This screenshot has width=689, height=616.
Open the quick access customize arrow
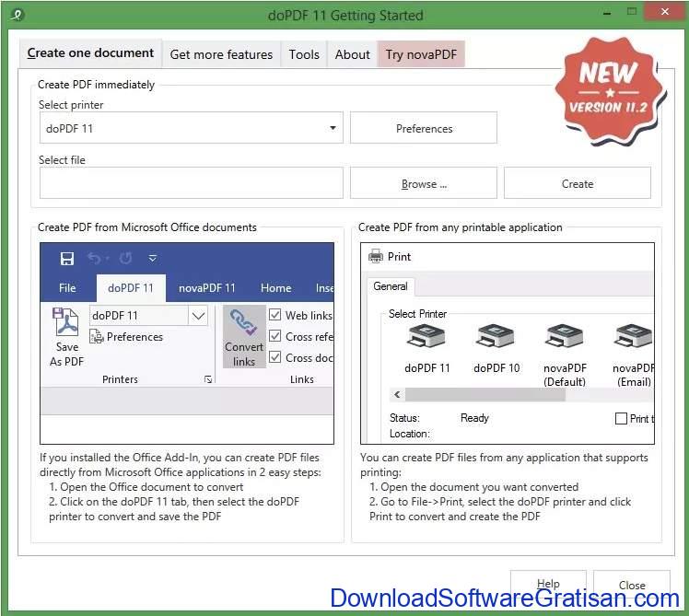click(x=153, y=259)
